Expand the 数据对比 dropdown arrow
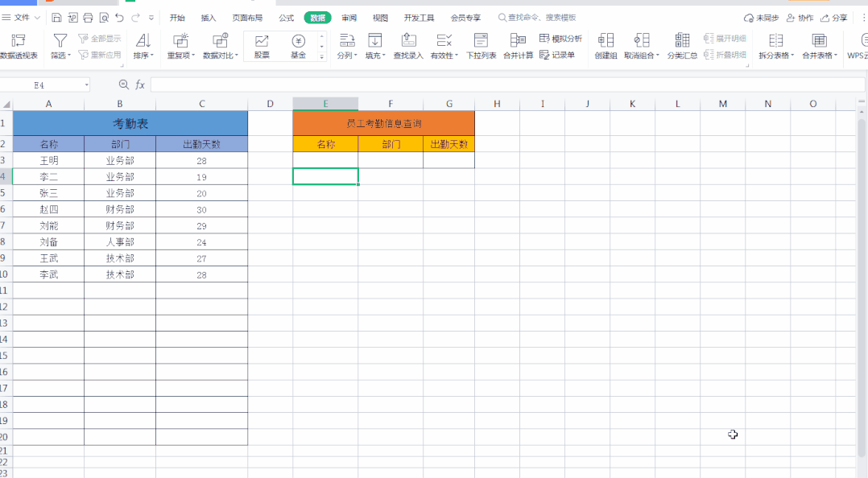 (x=237, y=56)
